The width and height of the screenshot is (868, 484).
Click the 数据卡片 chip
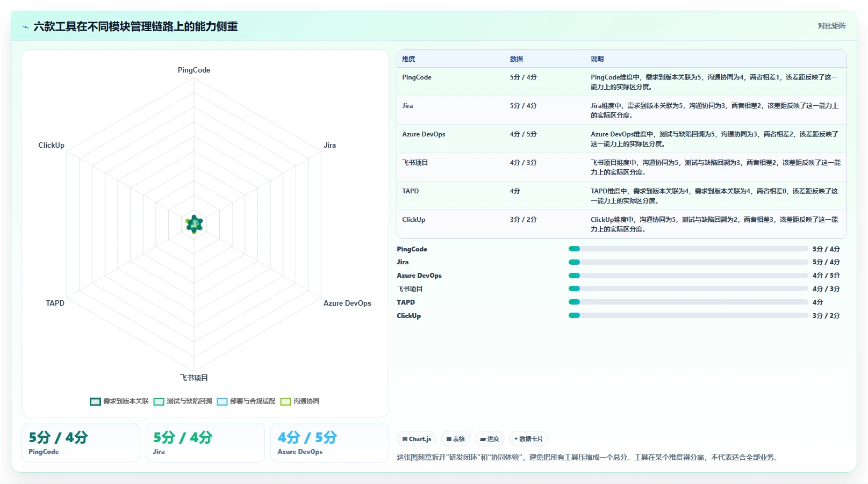(x=528, y=439)
